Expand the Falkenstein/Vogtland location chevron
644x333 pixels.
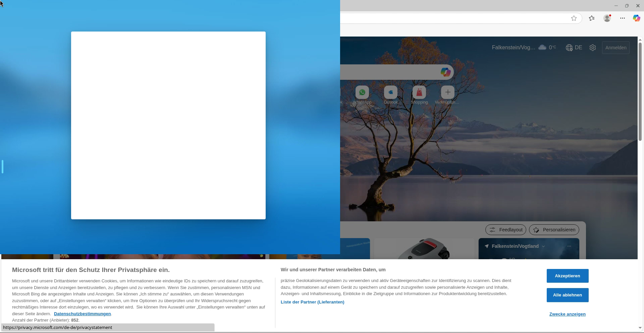543,246
